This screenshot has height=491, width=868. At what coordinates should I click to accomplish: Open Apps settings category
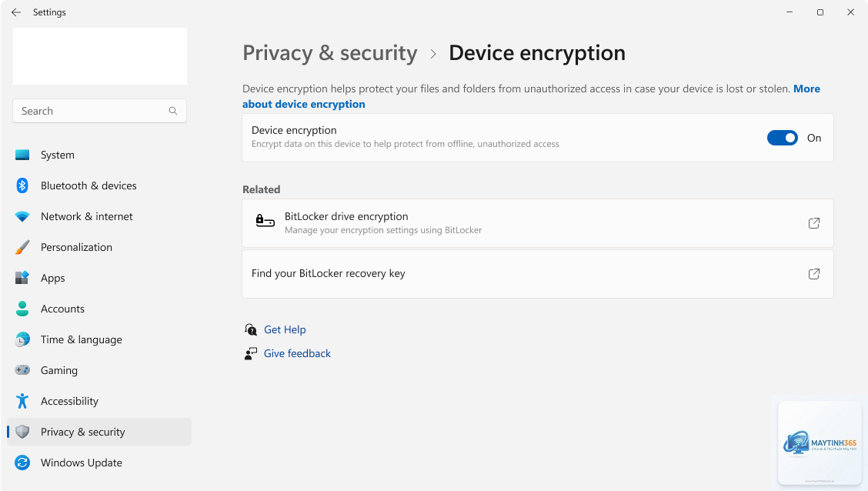(99, 278)
